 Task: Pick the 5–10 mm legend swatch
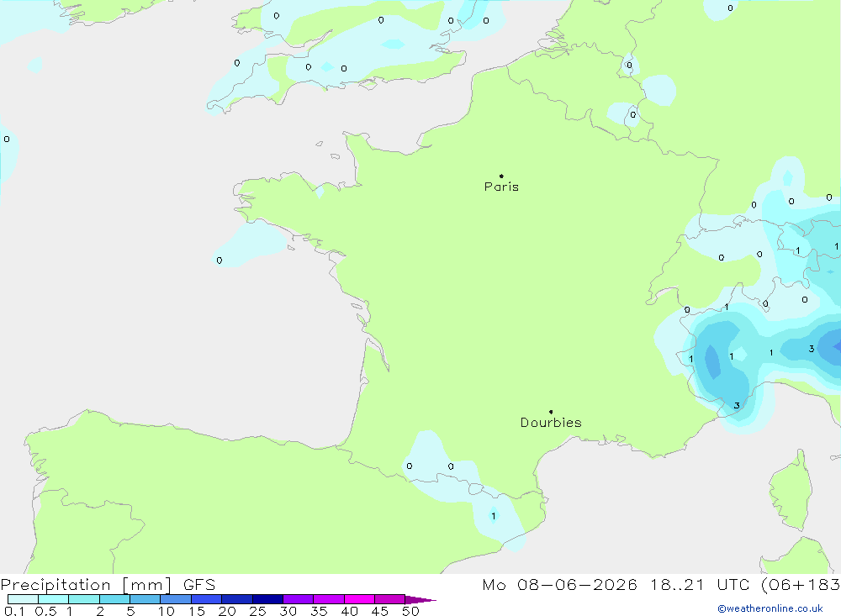point(145,599)
